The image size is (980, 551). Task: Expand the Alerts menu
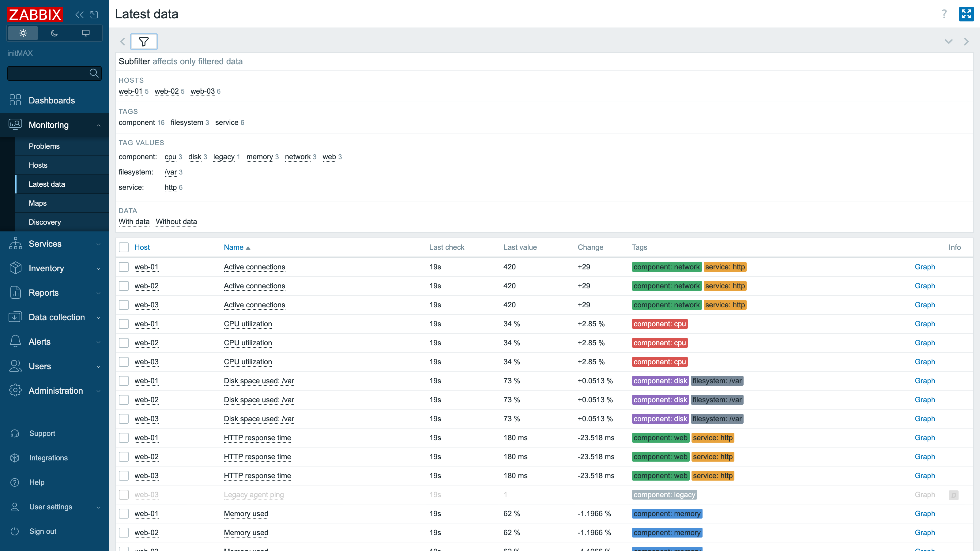(x=55, y=342)
